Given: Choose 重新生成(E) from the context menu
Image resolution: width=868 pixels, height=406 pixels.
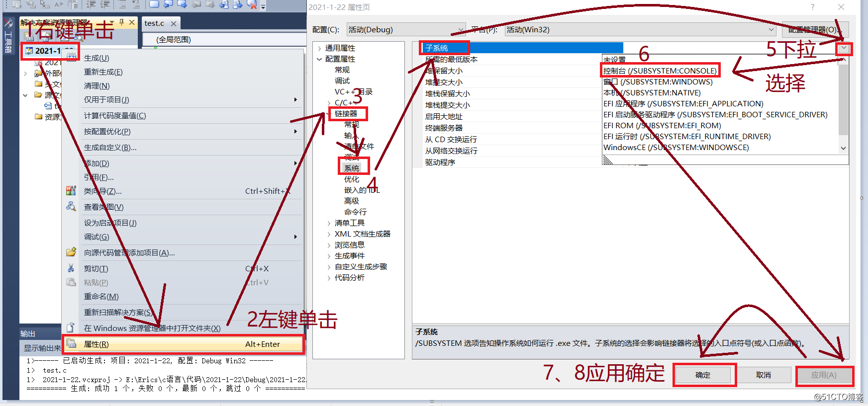Looking at the screenshot, I should (183, 72).
